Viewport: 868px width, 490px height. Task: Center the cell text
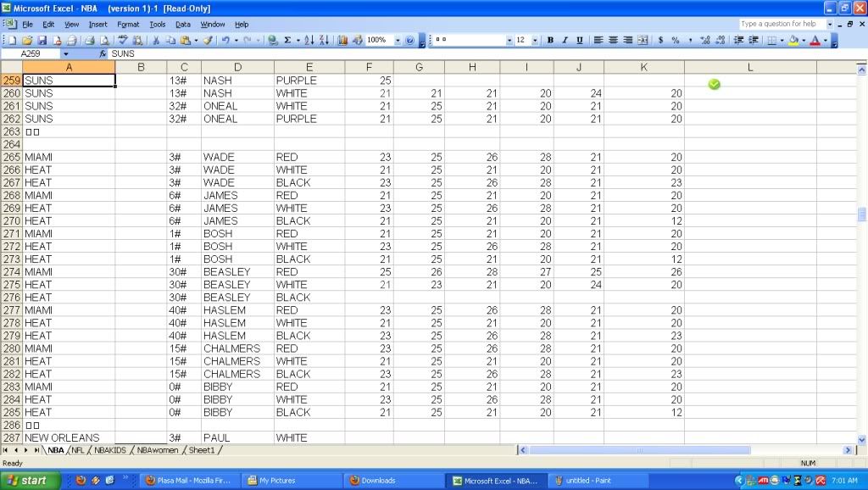point(614,41)
